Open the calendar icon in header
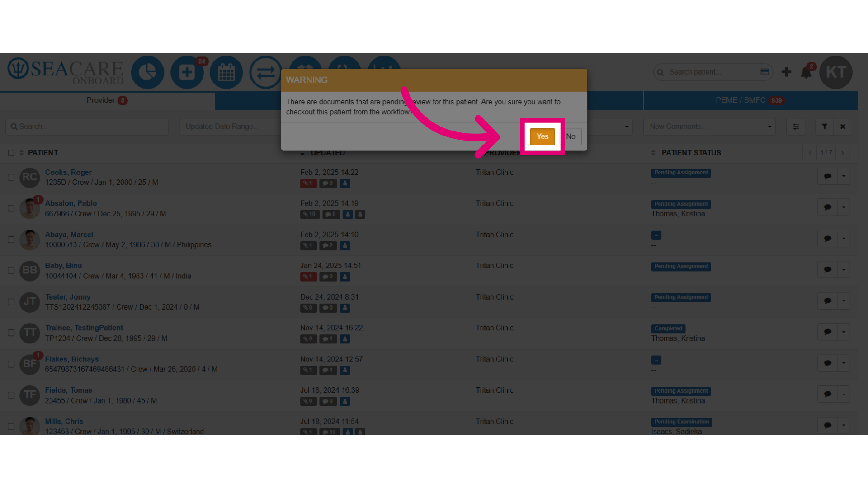Image resolution: width=868 pixels, height=488 pixels. pos(226,72)
